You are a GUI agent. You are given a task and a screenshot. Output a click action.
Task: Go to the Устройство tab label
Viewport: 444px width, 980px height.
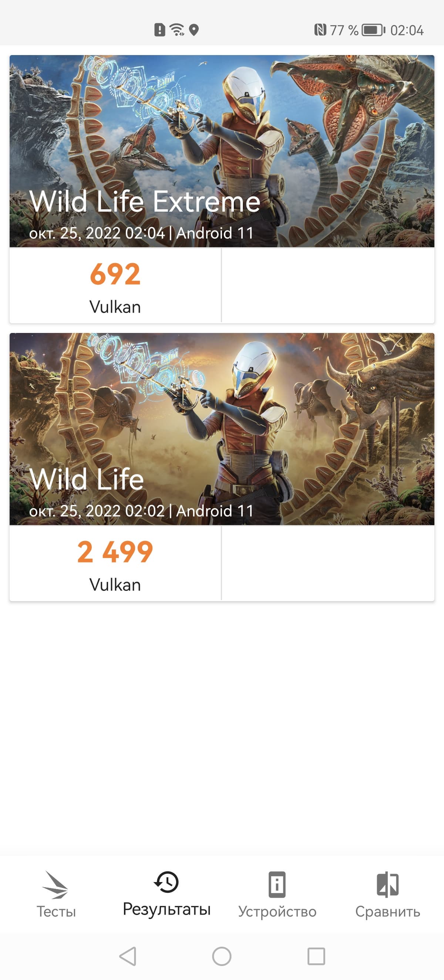point(277,912)
